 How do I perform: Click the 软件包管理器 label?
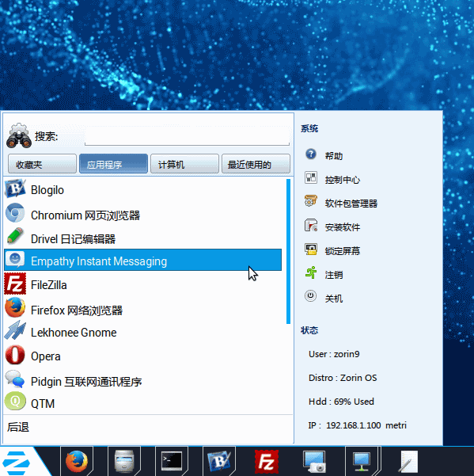(351, 203)
